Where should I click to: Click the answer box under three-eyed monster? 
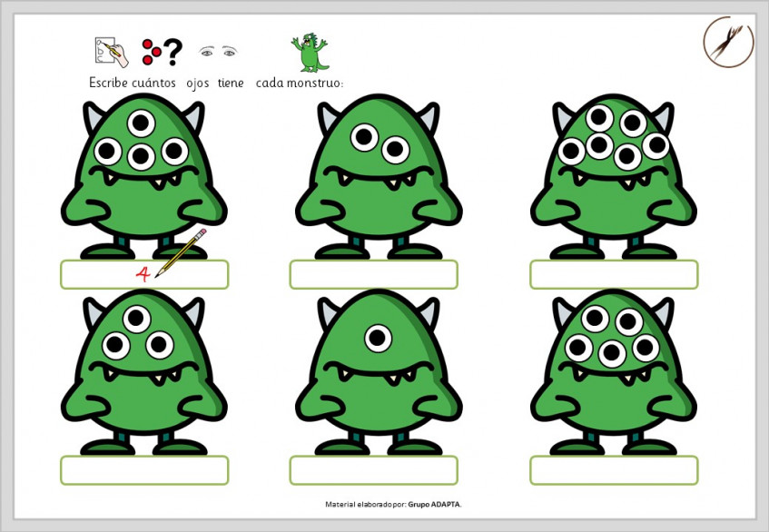click(144, 470)
